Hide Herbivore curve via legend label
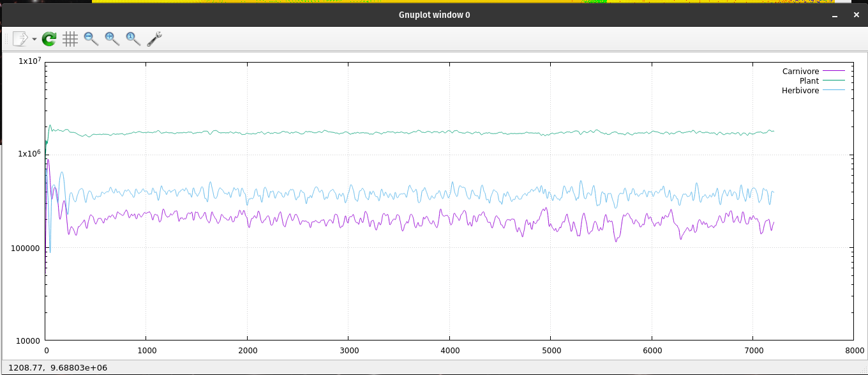 pyautogui.click(x=800, y=91)
